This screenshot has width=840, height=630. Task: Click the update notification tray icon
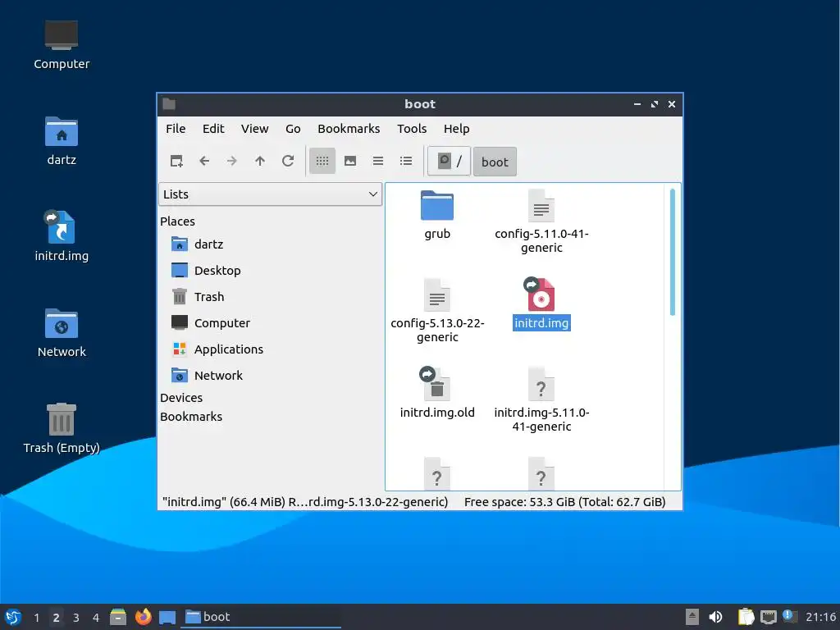790,616
